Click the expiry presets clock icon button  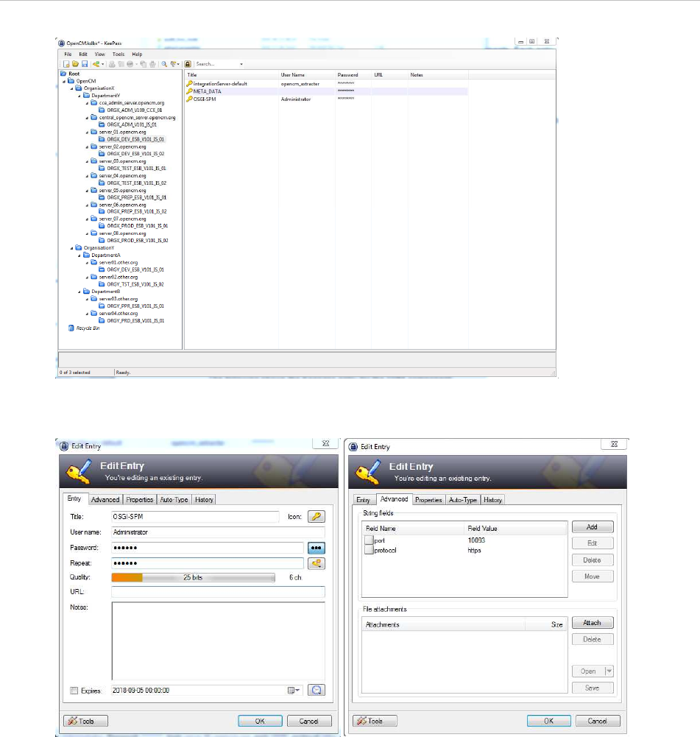tap(317, 690)
